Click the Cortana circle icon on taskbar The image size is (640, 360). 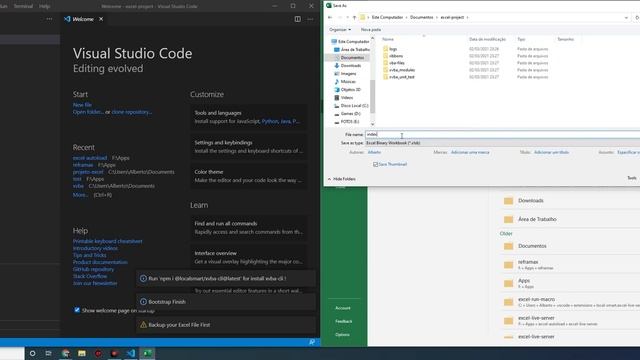coord(32,353)
